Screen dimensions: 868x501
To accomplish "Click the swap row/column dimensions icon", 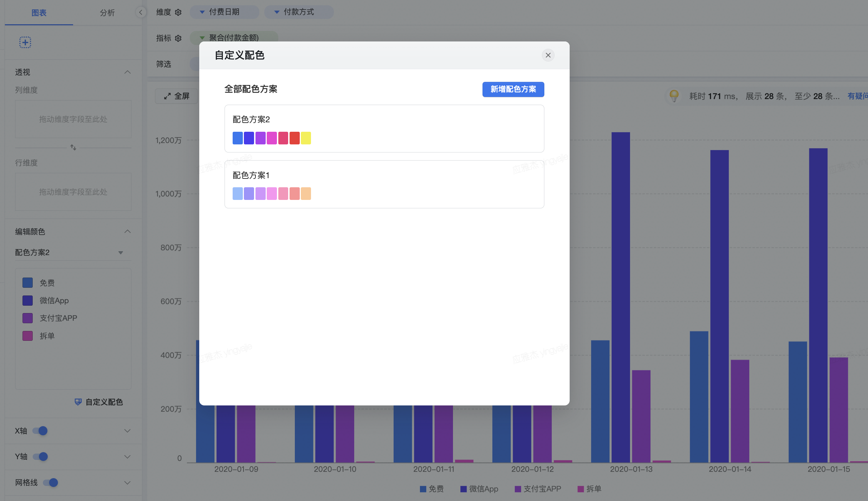I will 73,148.
